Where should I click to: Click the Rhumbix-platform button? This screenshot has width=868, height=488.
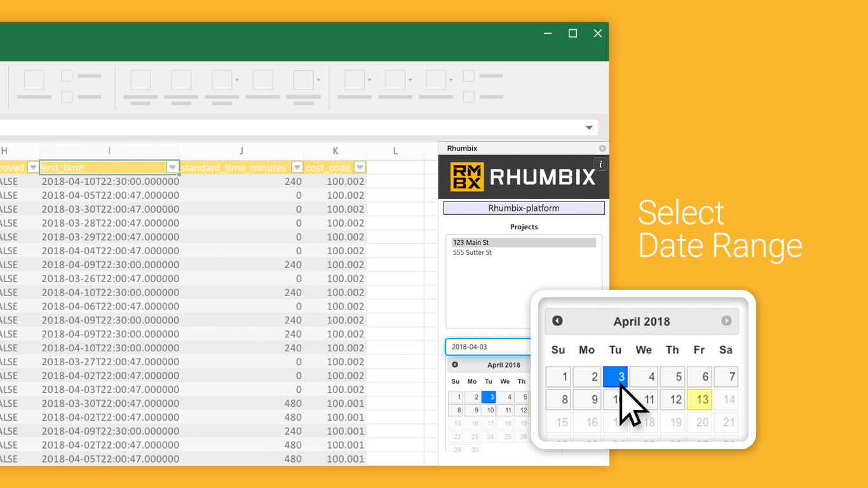[524, 208]
